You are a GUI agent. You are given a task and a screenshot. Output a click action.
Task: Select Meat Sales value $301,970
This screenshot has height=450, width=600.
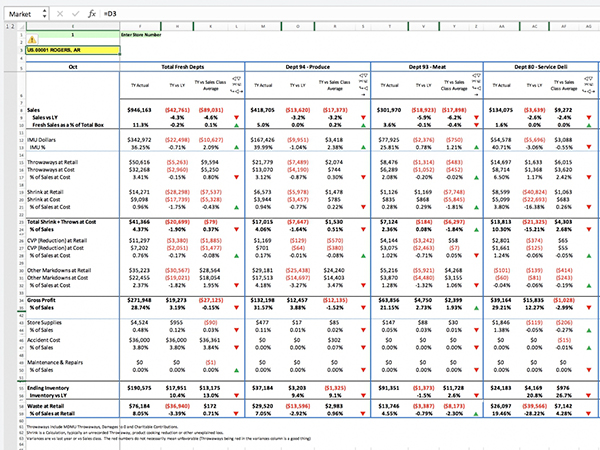coord(389,110)
